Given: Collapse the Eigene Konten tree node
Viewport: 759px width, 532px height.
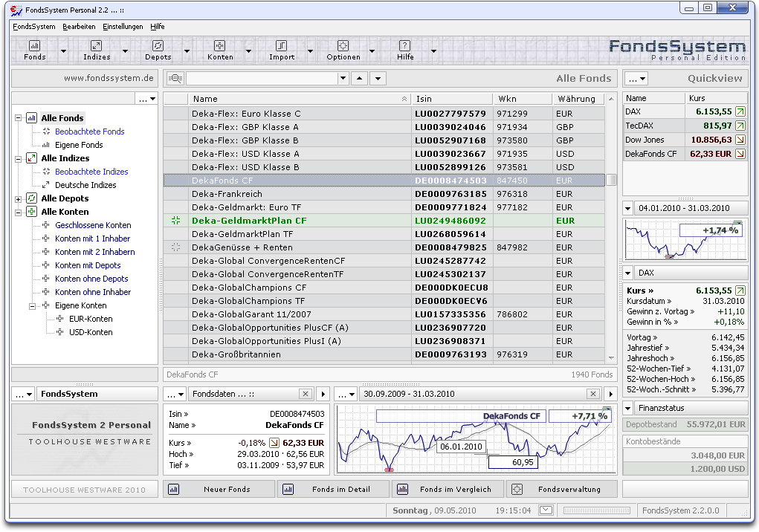Looking at the screenshot, I should click(x=32, y=305).
